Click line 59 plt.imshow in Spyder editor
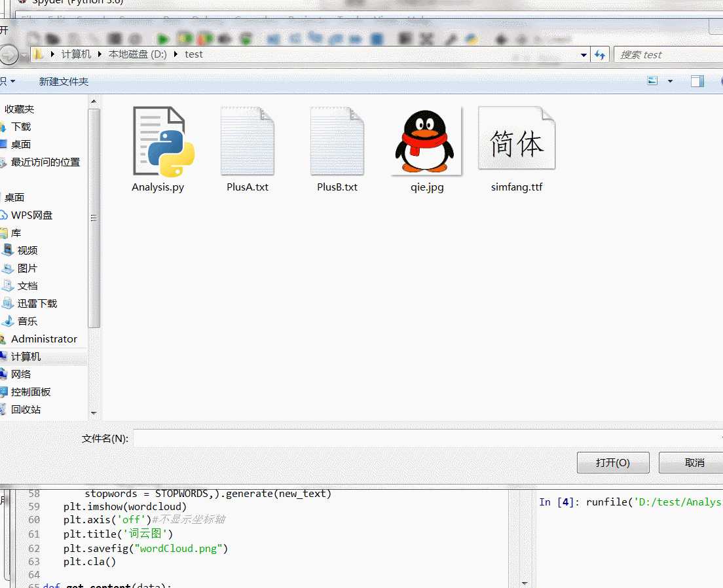This screenshot has width=723, height=588. (x=125, y=506)
